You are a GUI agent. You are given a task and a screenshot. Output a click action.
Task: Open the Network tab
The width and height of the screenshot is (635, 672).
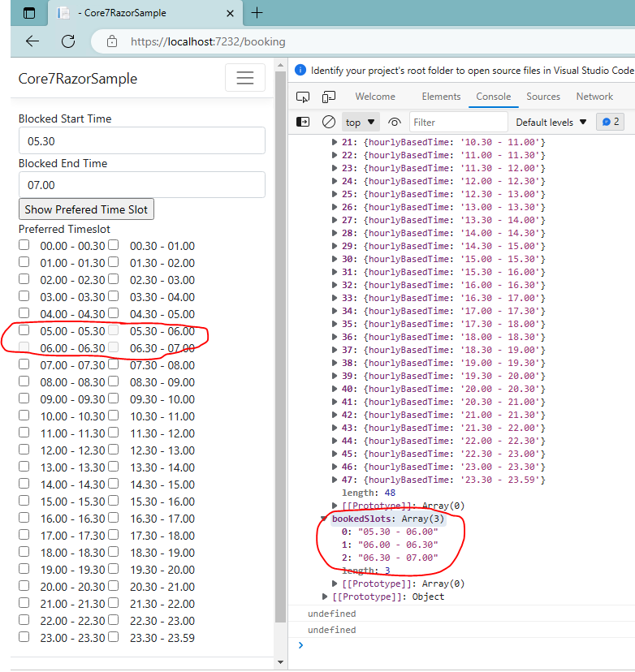point(594,97)
